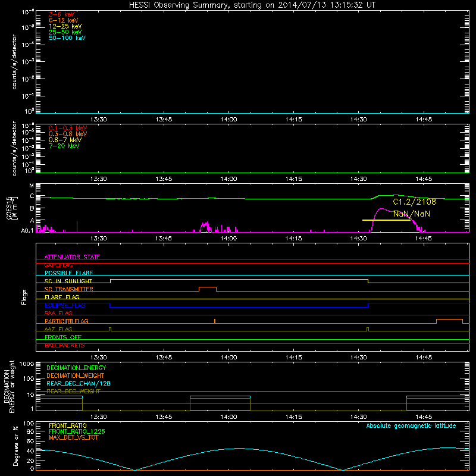
Task: Click the REAR_DEC_WEIGHT legend entry
Action: tap(73, 392)
